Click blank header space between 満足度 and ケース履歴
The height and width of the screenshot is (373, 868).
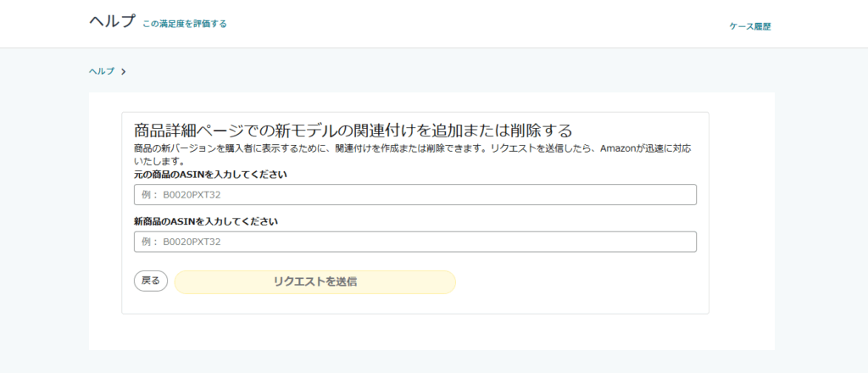(x=475, y=25)
